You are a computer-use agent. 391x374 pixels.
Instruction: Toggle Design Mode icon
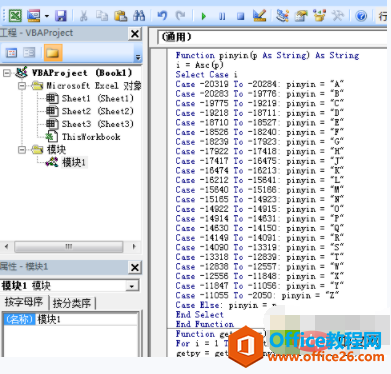pos(259,16)
